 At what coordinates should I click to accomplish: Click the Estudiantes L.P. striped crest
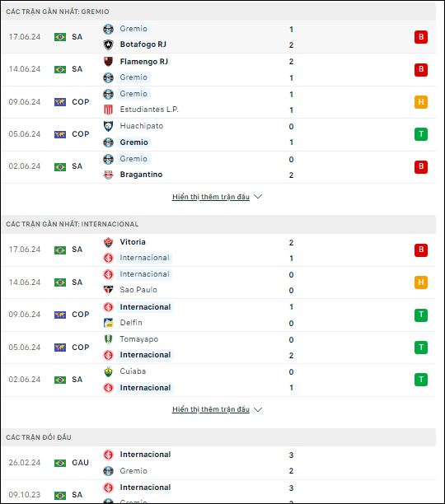coord(108,110)
